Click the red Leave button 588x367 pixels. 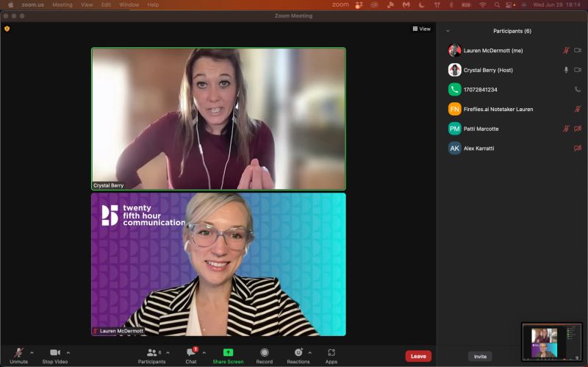click(418, 356)
